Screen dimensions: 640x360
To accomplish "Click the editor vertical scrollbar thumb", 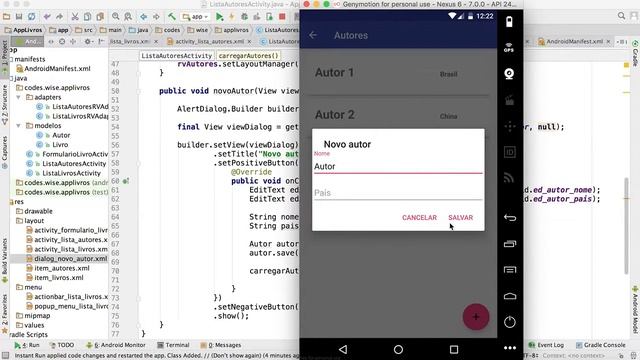I will click(626, 226).
